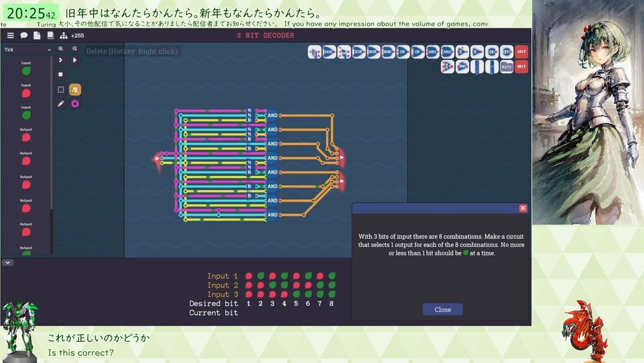The width and height of the screenshot is (644, 363).
Task: Select the leftmost decoder component in palette
Action: tap(315, 52)
